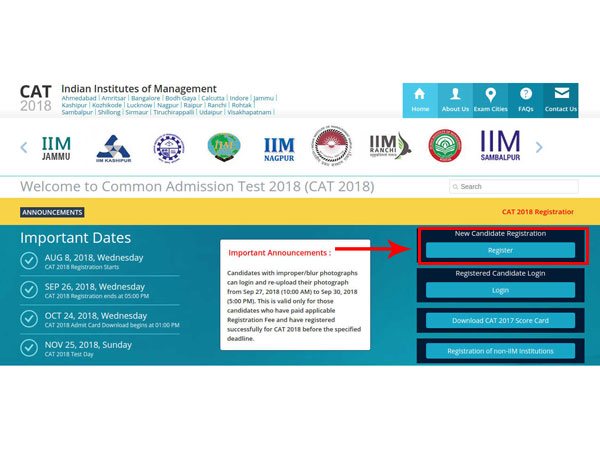Open the Contact Us page

click(561, 100)
